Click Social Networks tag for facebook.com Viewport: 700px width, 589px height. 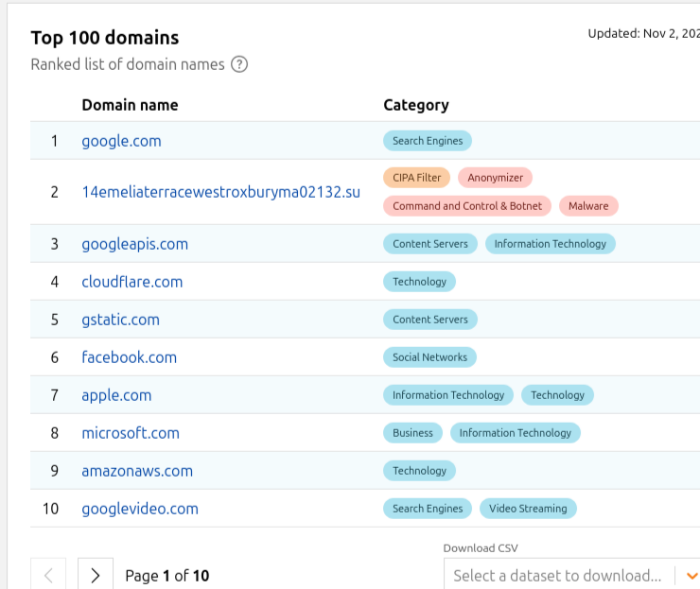pyautogui.click(x=429, y=357)
